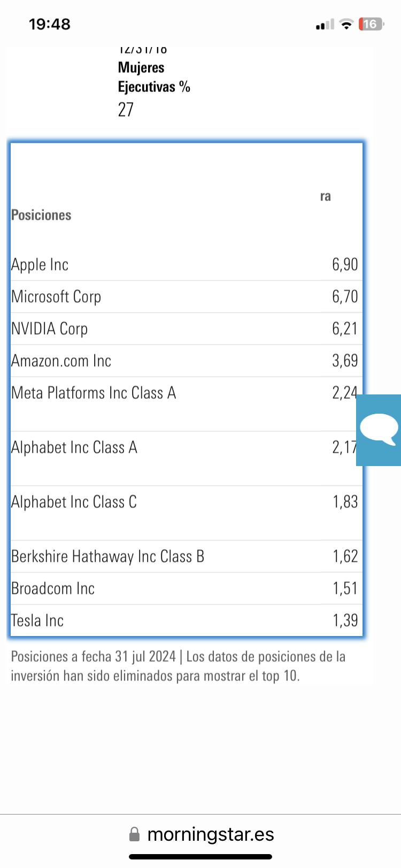Tap the 19:48 clock in status bar
Screen dimensions: 401x868
[50, 24]
